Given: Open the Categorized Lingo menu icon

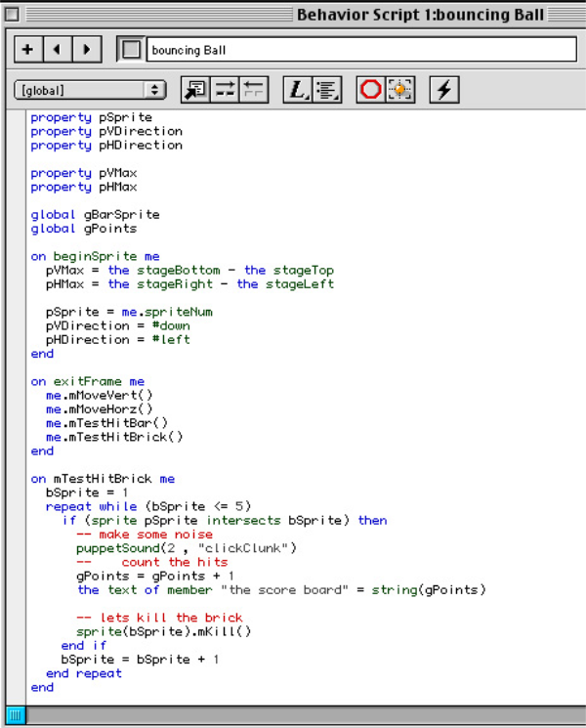Looking at the screenshot, I should coord(327,90).
